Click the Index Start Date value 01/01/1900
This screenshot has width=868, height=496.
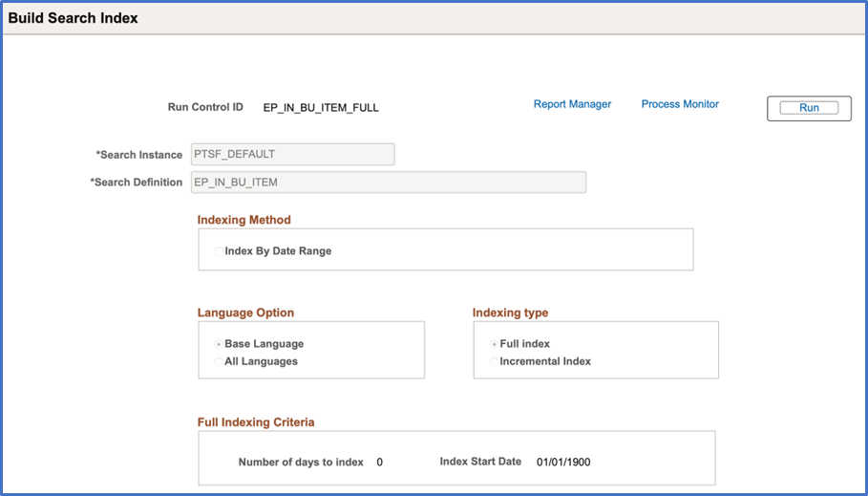tap(563, 463)
